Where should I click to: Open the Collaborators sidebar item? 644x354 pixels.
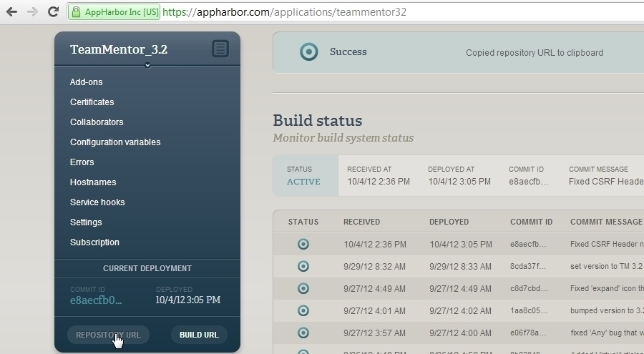pos(97,122)
